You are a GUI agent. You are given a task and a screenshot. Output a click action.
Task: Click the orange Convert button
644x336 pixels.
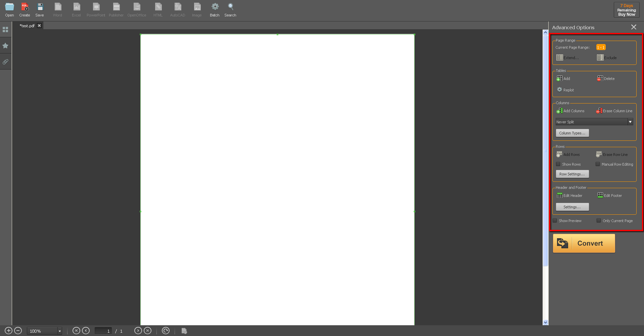pyautogui.click(x=584, y=243)
